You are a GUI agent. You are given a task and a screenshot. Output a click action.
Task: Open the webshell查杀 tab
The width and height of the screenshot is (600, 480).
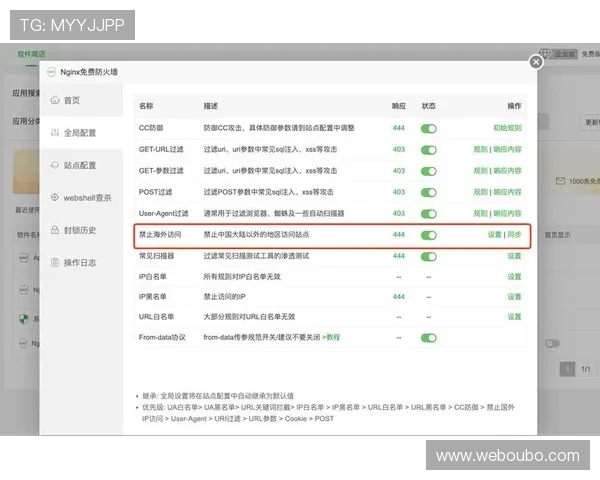tap(82, 198)
